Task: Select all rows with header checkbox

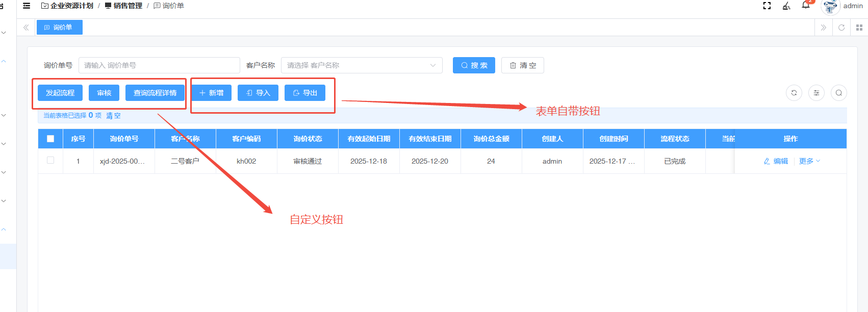Action: pyautogui.click(x=50, y=139)
